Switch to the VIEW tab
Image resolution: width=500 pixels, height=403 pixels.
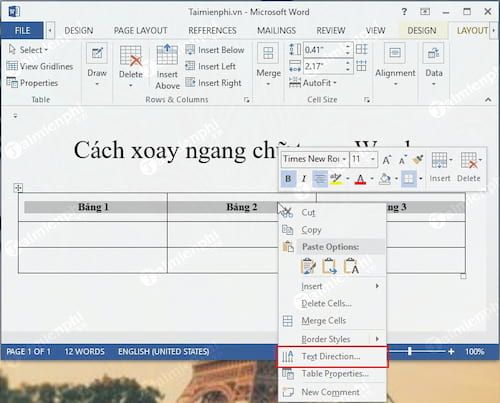click(375, 31)
